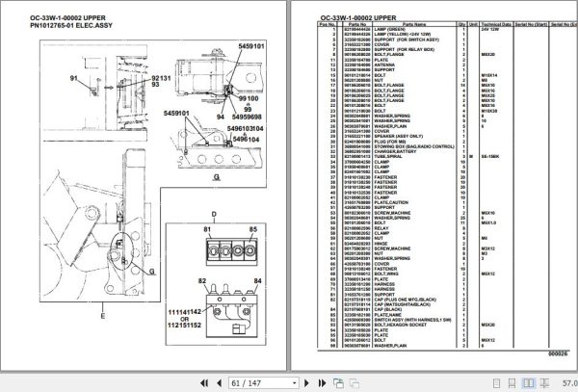Click the SE-156K technical data cell
This screenshot has width=578, height=392.
click(x=490, y=157)
